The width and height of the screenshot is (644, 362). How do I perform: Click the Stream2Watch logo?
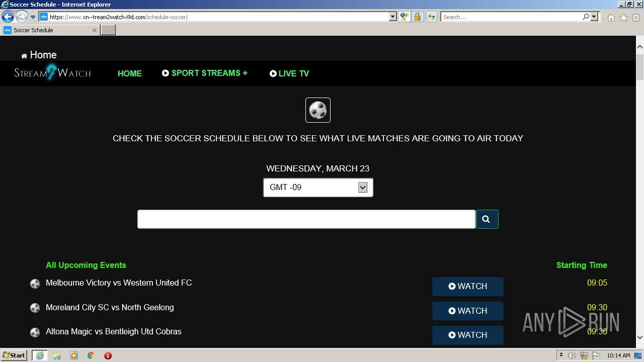pos(52,73)
